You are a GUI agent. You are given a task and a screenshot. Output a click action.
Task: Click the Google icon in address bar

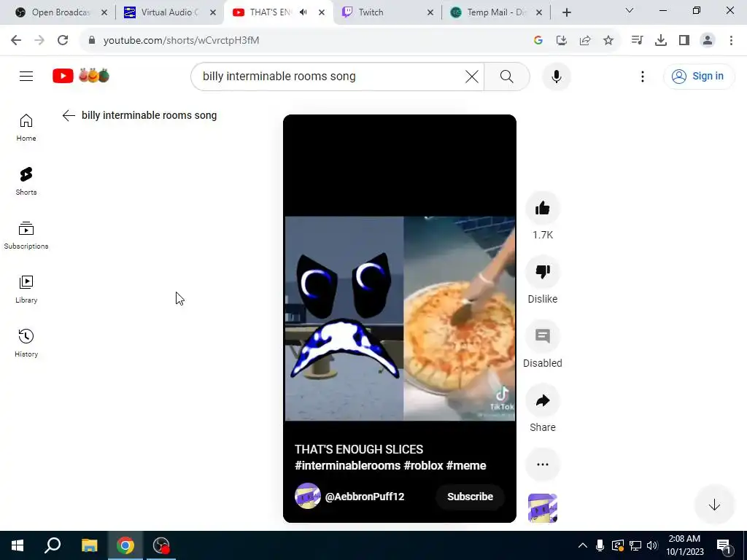pos(538,41)
